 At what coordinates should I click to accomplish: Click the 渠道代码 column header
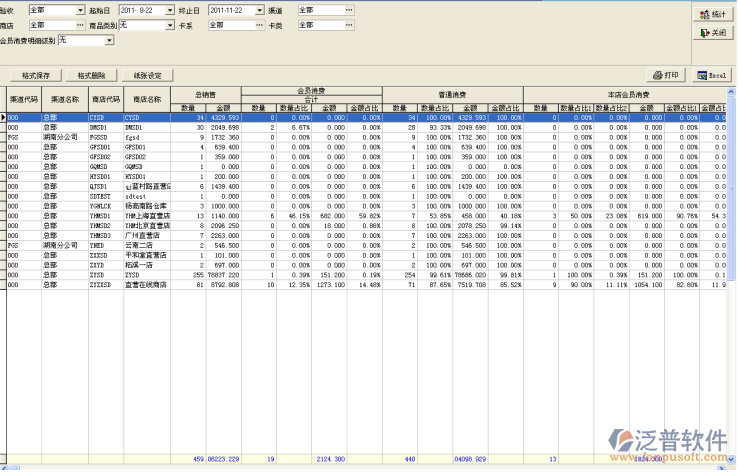(23, 99)
